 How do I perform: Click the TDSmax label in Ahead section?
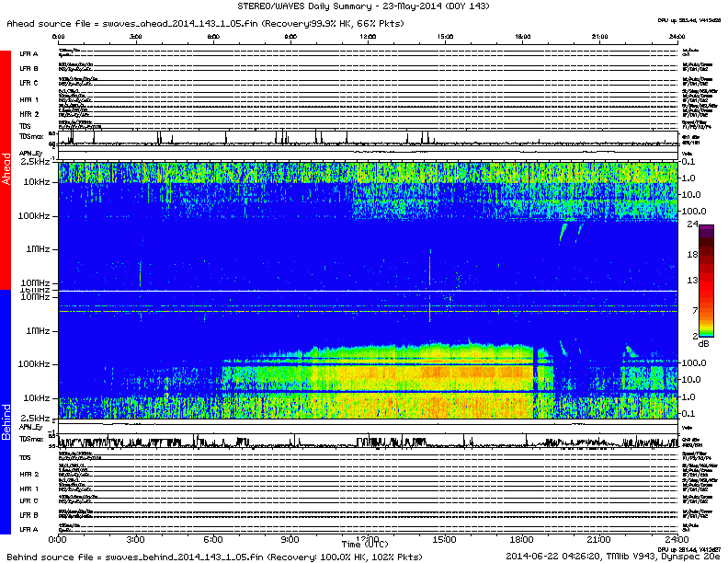click(x=31, y=136)
